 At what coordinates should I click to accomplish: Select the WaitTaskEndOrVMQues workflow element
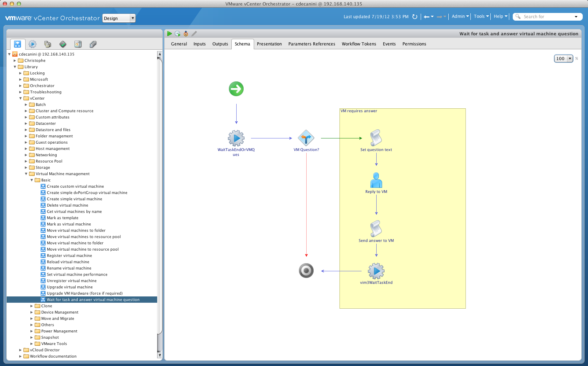click(x=236, y=138)
